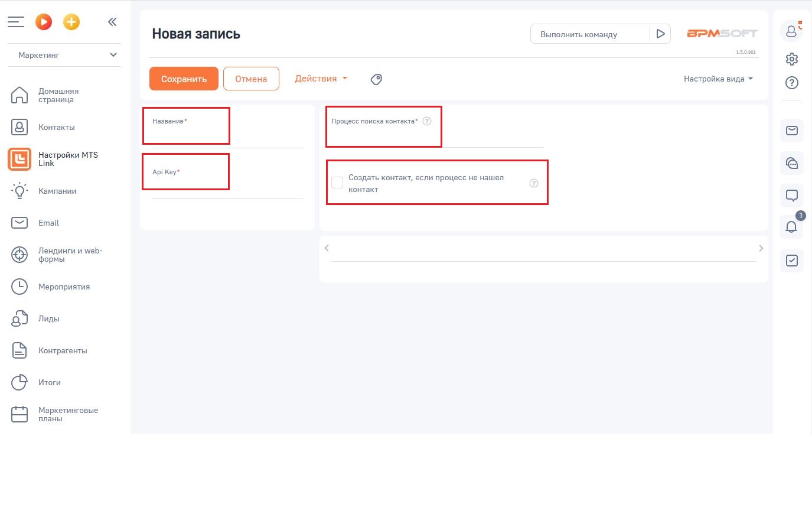Image resolution: width=812 pixels, height=514 pixels.
Task: Open Контакты section in sidebar
Action: [x=56, y=127]
